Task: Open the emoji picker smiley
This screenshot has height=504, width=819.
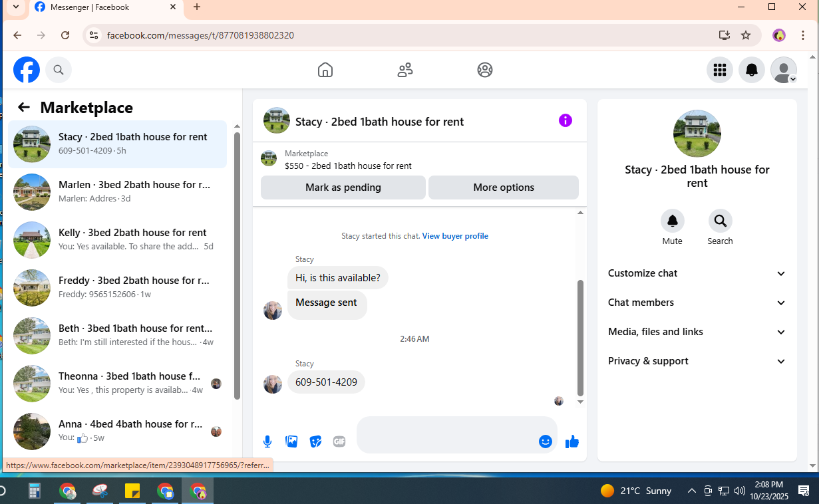Action: (546, 441)
